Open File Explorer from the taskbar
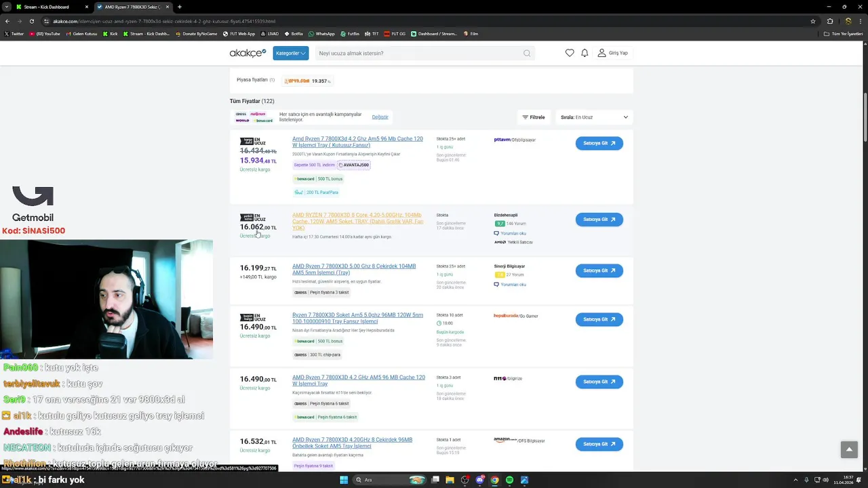This screenshot has height=488, width=868. pos(450,480)
